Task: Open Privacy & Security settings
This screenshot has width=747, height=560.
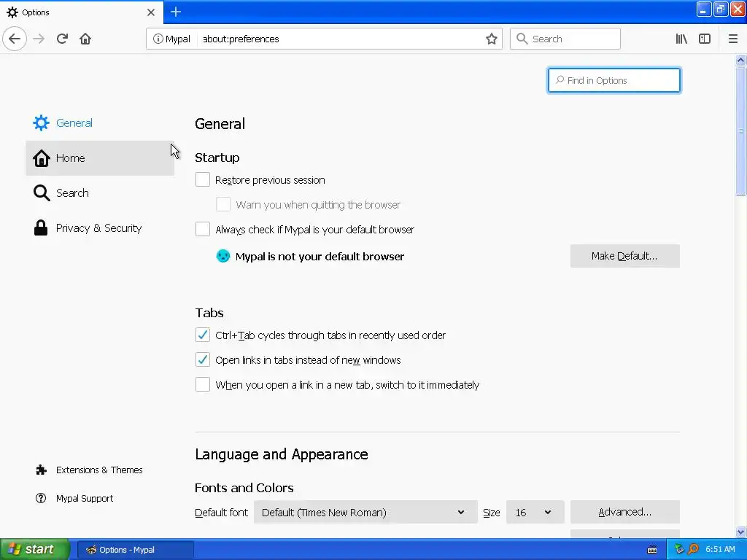Action: 100,228
